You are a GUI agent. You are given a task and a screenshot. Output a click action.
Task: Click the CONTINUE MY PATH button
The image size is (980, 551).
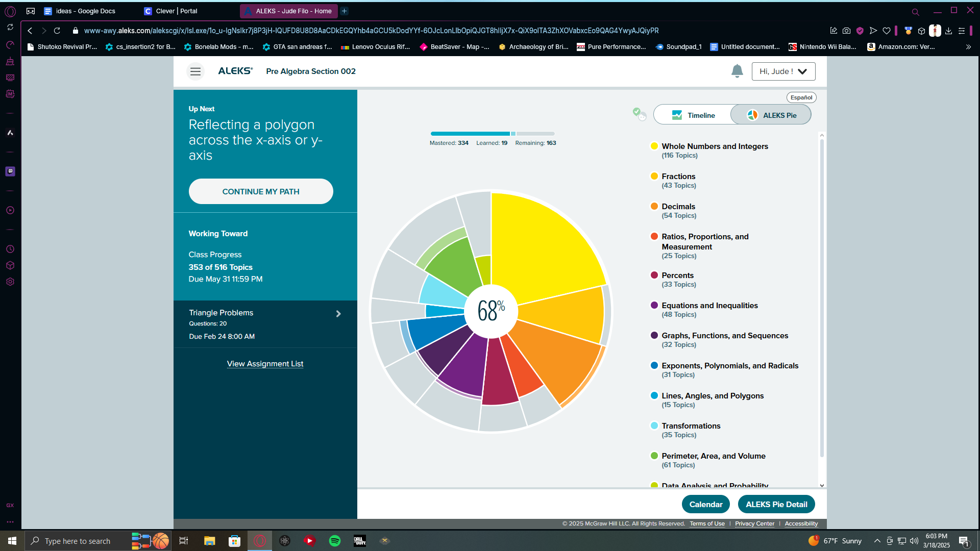(x=261, y=191)
